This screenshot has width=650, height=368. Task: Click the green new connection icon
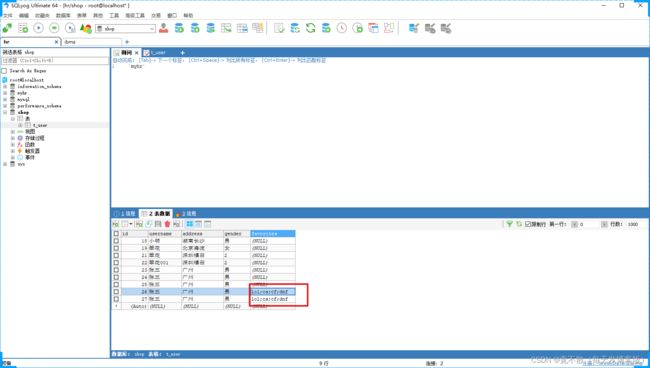tap(7, 28)
